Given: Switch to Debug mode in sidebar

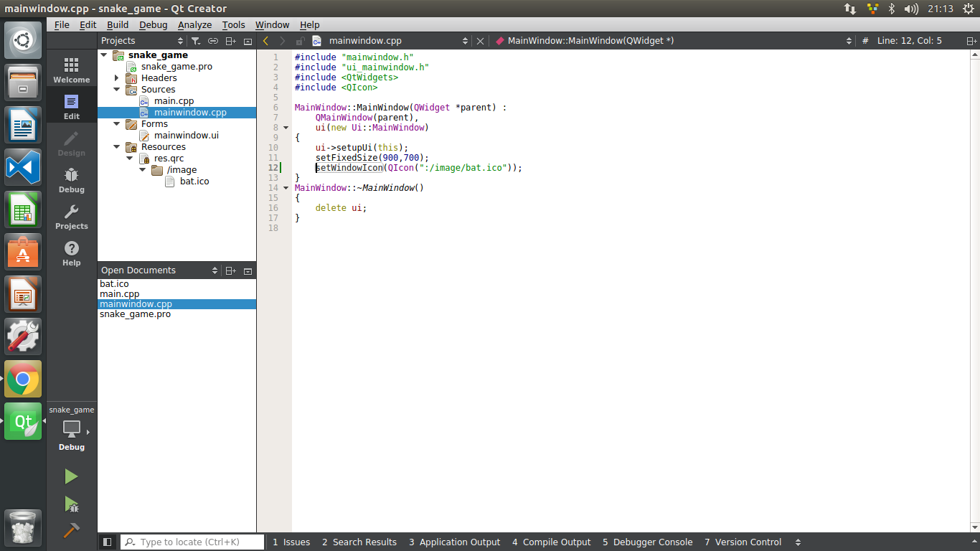Looking at the screenshot, I should coord(72,180).
